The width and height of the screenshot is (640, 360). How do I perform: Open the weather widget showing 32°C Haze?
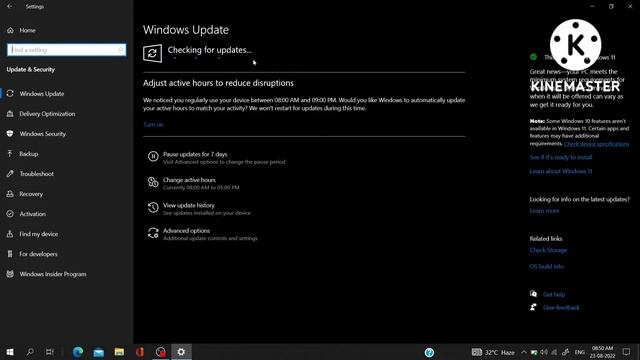pyautogui.click(x=493, y=352)
